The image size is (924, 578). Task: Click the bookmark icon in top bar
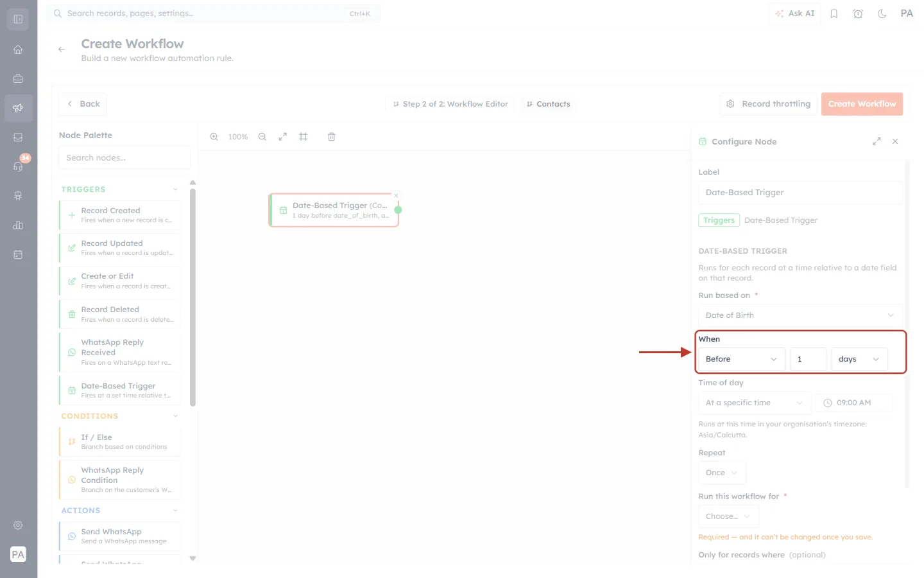[x=834, y=13]
